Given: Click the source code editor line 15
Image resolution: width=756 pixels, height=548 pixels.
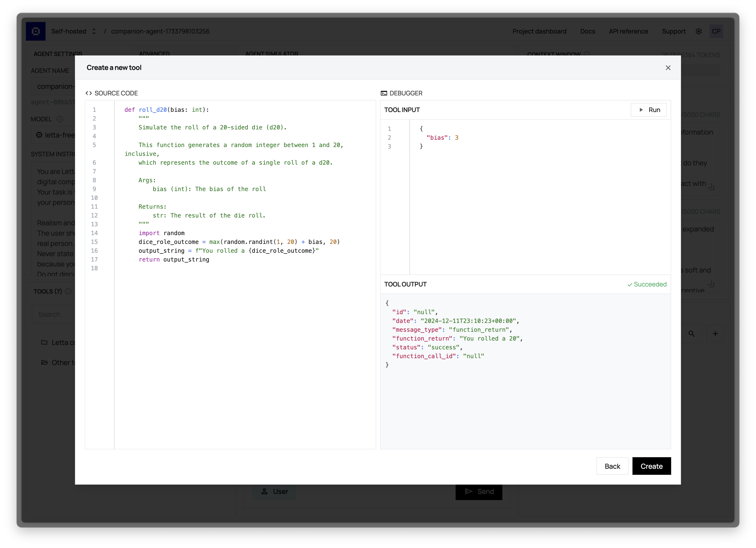Looking at the screenshot, I should 239,242.
